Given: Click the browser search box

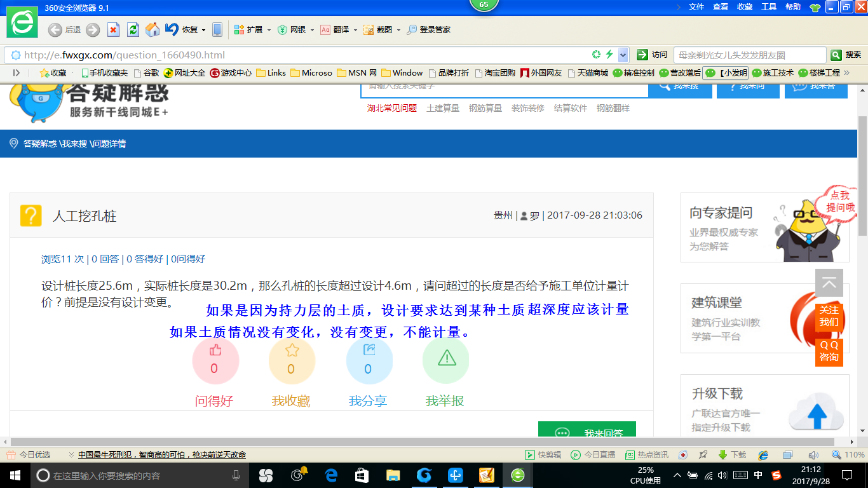Looking at the screenshot, I should pyautogui.click(x=750, y=55).
